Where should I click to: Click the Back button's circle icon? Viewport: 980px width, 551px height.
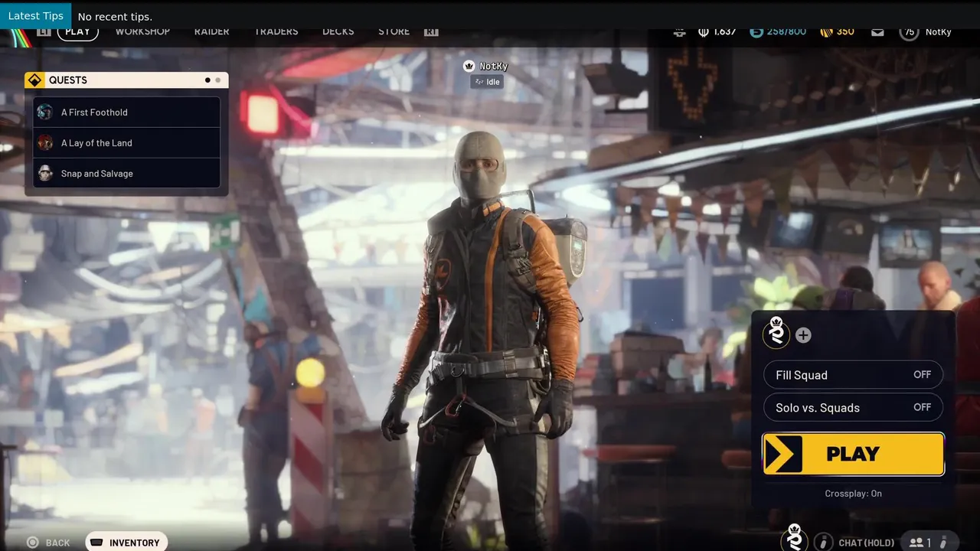(32, 543)
